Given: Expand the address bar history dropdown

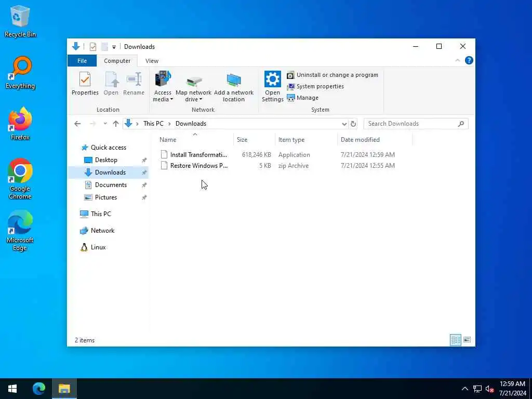Looking at the screenshot, I should pos(344,124).
